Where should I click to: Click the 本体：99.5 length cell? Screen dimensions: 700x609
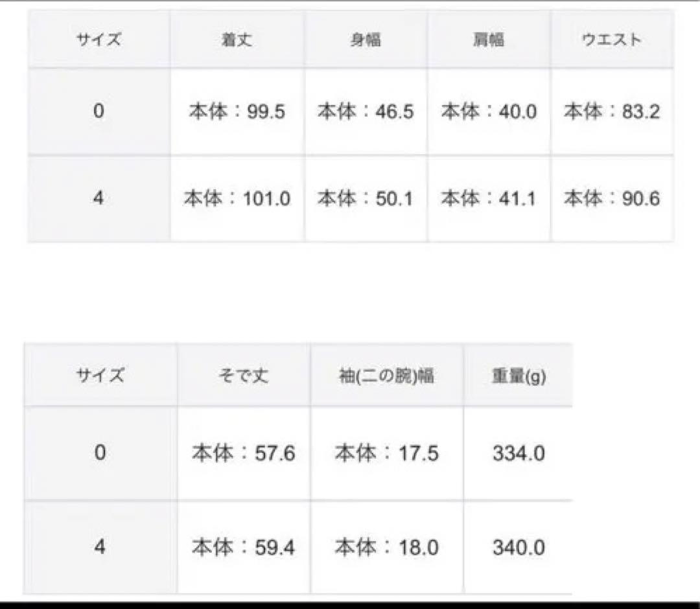click(x=237, y=112)
